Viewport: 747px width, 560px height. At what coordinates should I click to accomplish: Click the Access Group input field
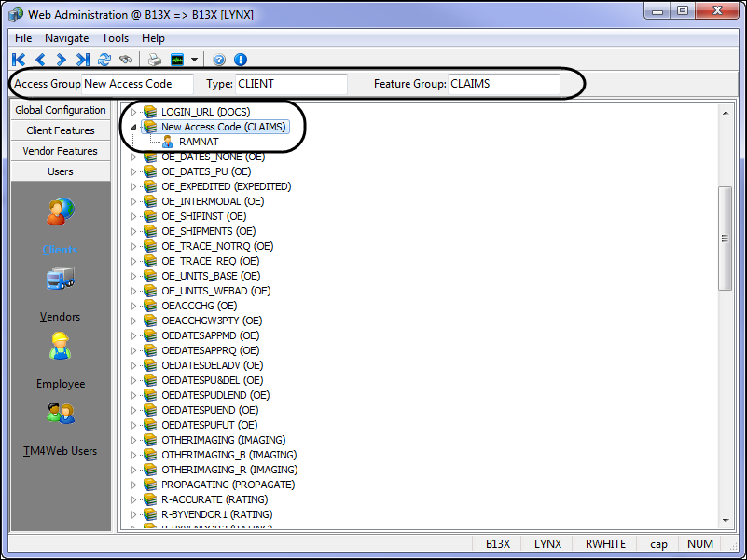tap(137, 84)
